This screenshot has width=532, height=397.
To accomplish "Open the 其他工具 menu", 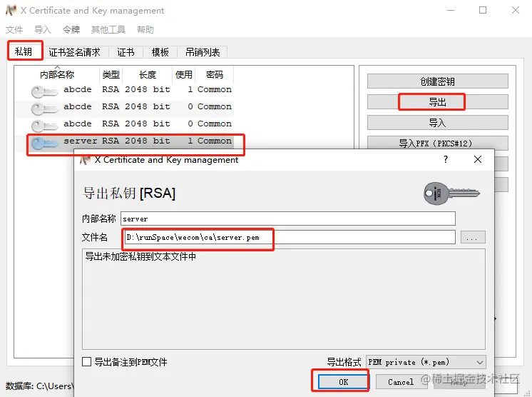I will pyautogui.click(x=108, y=30).
